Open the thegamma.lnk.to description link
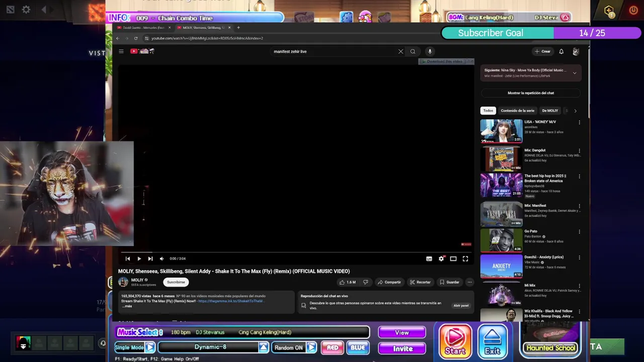 (x=230, y=301)
